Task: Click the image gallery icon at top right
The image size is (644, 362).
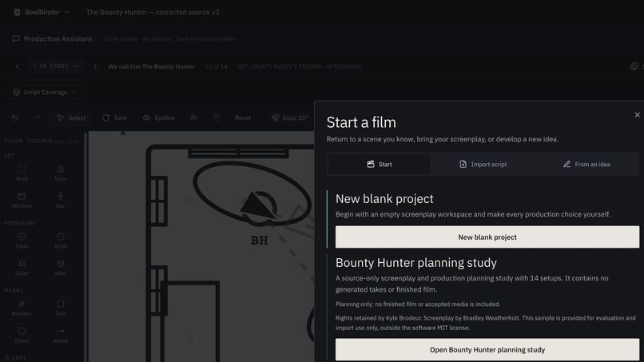Action: [x=634, y=66]
